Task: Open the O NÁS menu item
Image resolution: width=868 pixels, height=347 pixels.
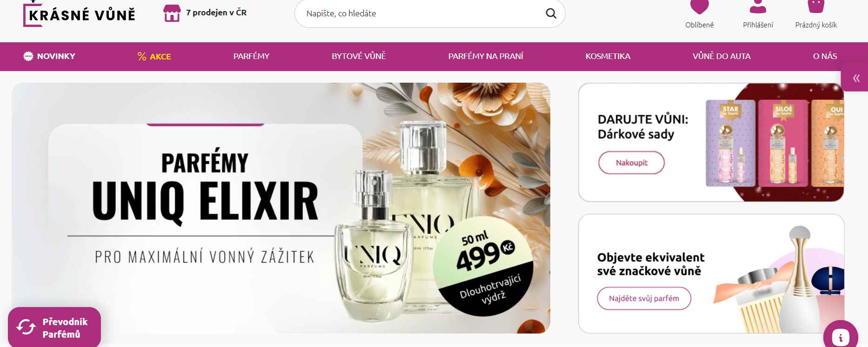Action: pos(825,56)
